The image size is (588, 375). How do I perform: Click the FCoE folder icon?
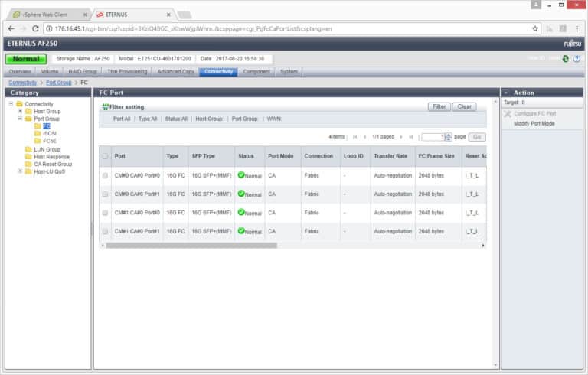coord(38,141)
